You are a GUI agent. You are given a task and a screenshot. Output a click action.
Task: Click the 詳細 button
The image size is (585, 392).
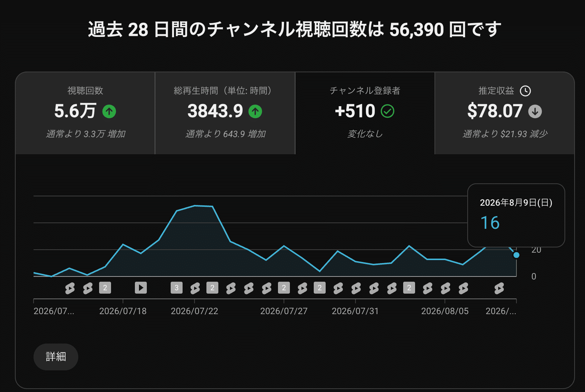tap(56, 357)
